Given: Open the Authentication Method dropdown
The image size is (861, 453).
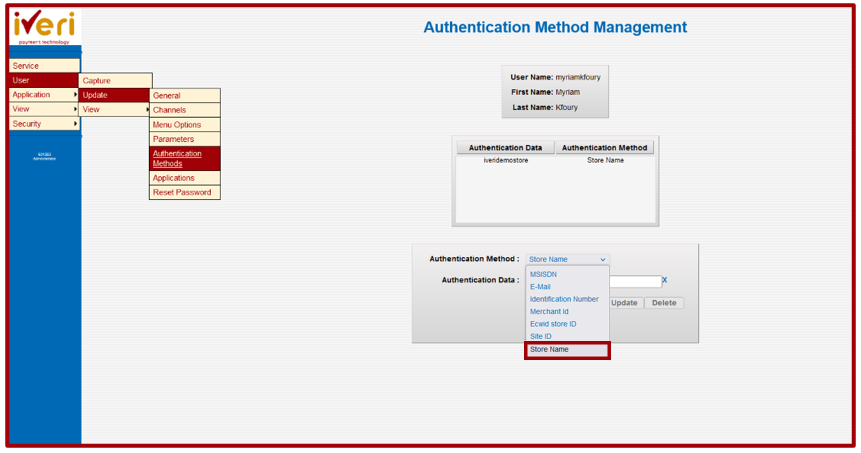Looking at the screenshot, I should tap(567, 259).
